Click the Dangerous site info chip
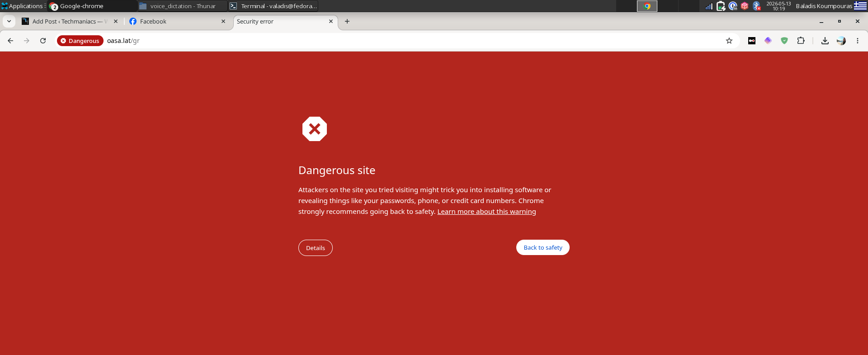 tap(80, 41)
